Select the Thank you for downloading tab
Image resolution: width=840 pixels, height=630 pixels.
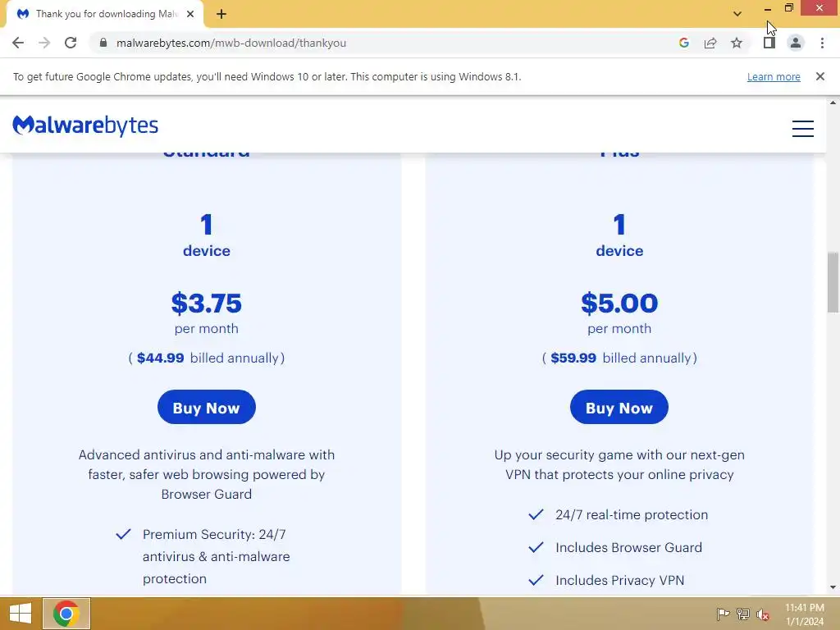[x=105, y=14]
